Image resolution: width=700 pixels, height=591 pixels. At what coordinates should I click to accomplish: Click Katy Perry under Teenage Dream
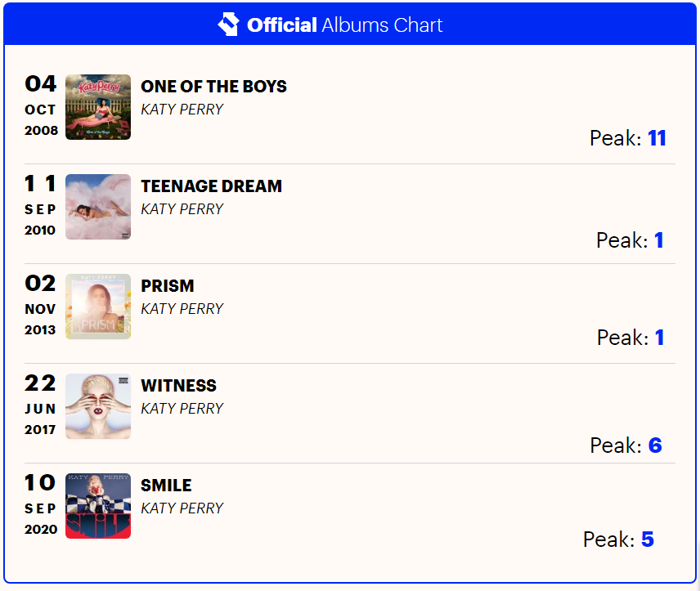[182, 209]
